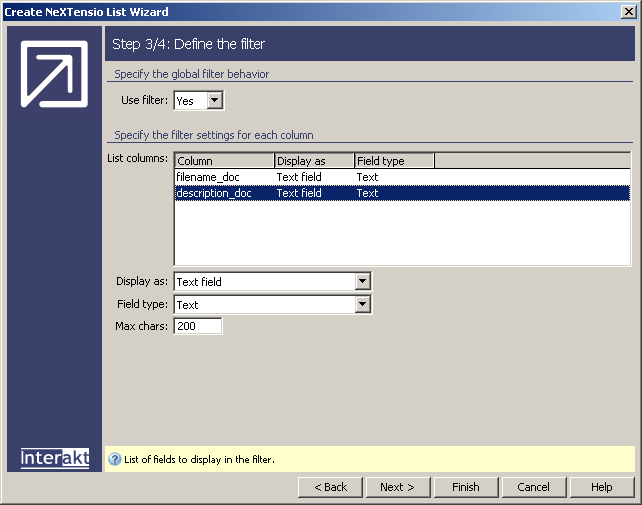Click the Column header
642x505 pixels.
pyautogui.click(x=224, y=160)
